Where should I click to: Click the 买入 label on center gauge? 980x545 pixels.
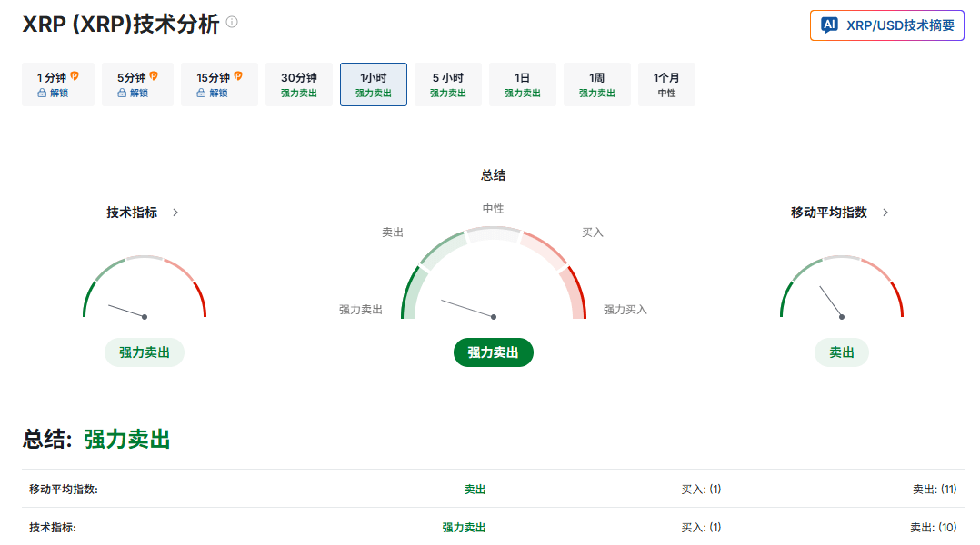[x=593, y=233]
